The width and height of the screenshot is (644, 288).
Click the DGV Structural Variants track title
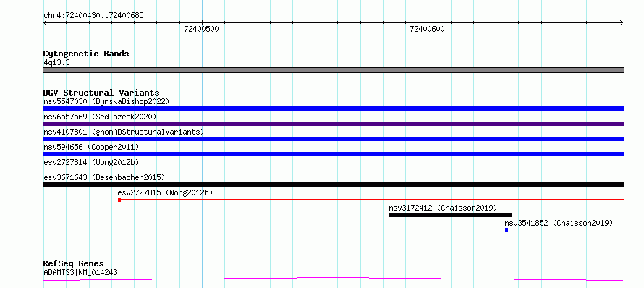pos(101,93)
